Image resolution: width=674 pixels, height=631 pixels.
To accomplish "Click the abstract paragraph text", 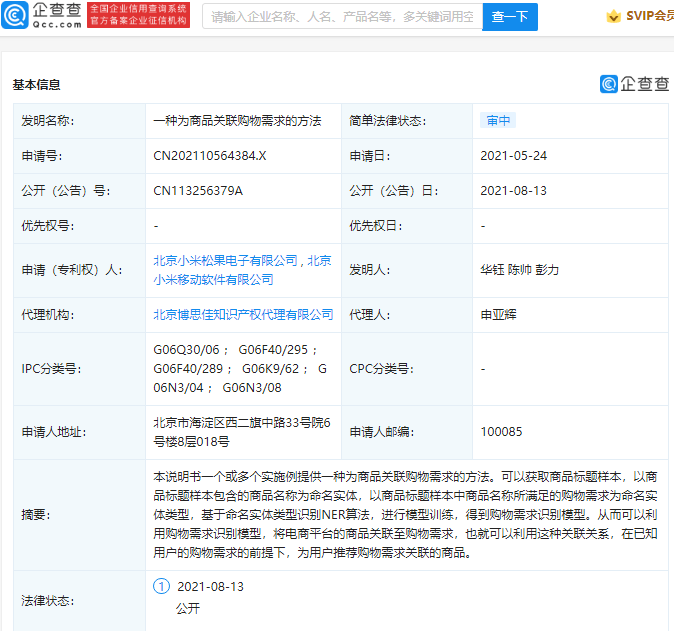I will [405, 515].
